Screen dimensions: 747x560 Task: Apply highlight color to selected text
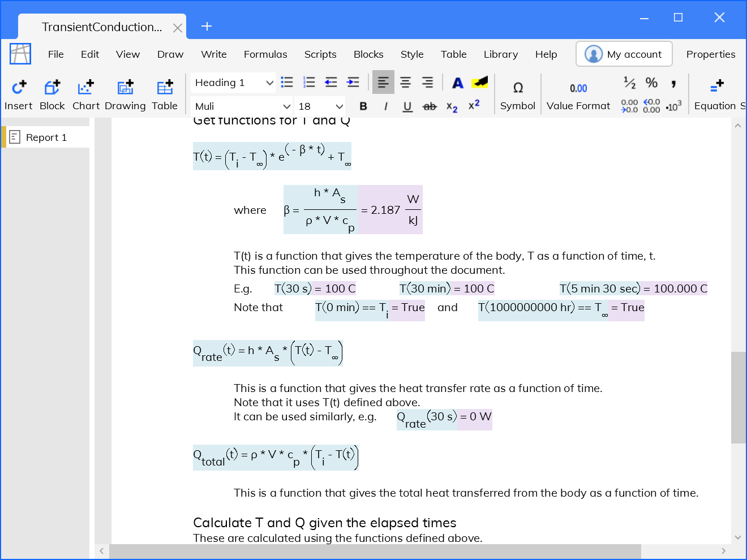pyautogui.click(x=479, y=83)
